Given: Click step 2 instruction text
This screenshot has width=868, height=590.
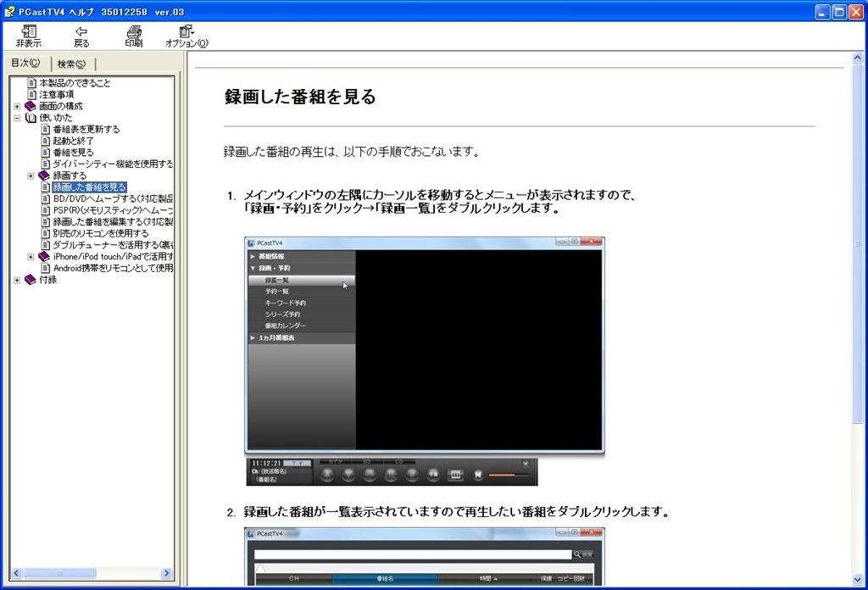Looking at the screenshot, I should click(x=456, y=512).
